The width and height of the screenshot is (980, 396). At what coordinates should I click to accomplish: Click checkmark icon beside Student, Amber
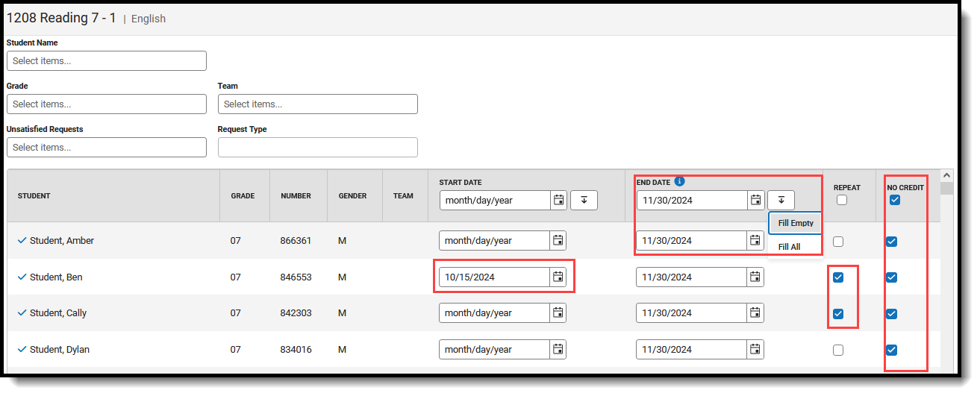point(22,240)
